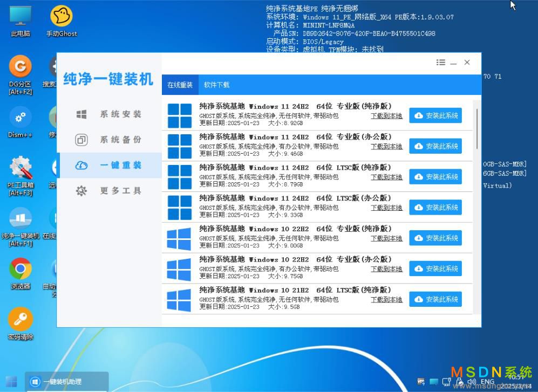
Task: Click ENG input language indicator
Action: click(487, 382)
